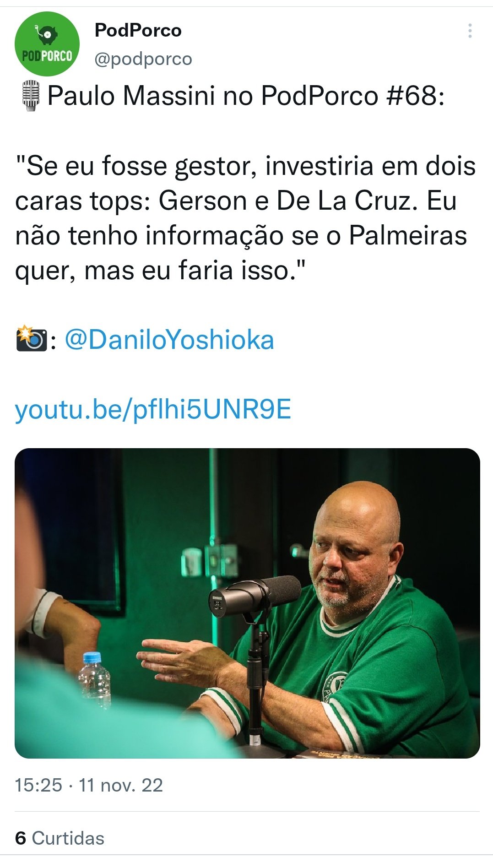Click the headline 'Paulo Massini no PodPorco #68'
Viewport: 493px width, 868px height.
tap(246, 96)
